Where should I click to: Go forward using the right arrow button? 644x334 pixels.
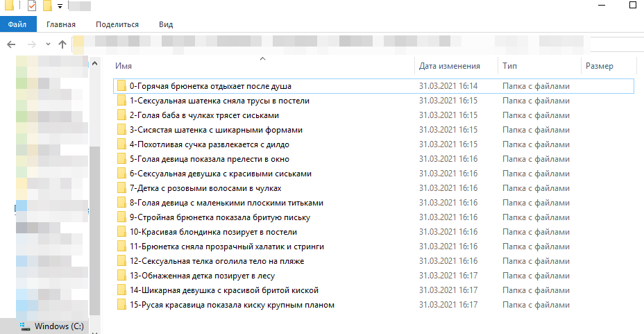[32, 44]
